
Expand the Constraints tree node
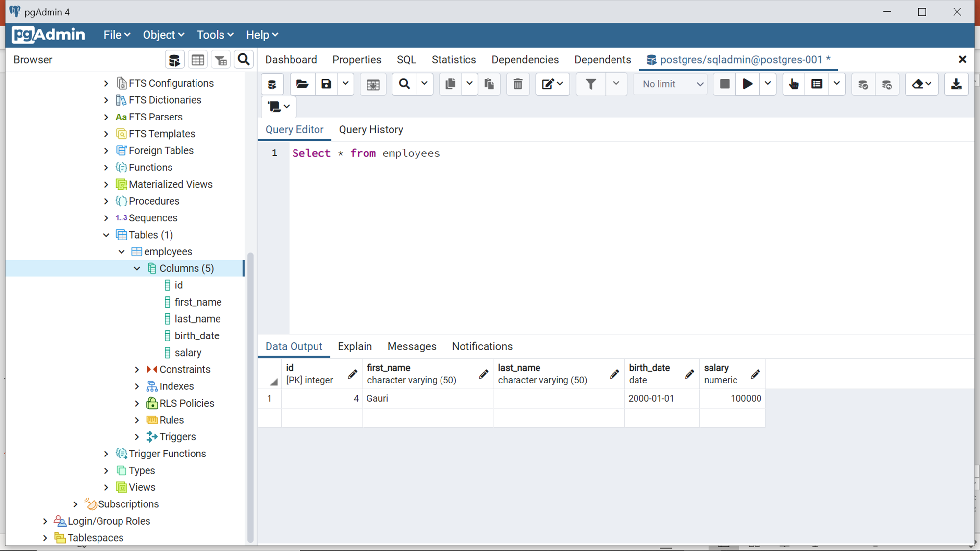(x=137, y=370)
